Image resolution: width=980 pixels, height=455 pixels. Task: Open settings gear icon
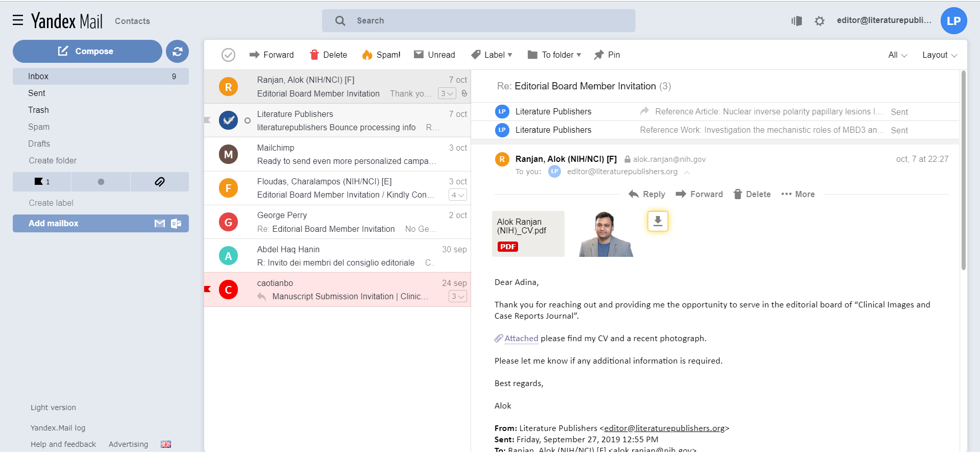(x=819, y=21)
